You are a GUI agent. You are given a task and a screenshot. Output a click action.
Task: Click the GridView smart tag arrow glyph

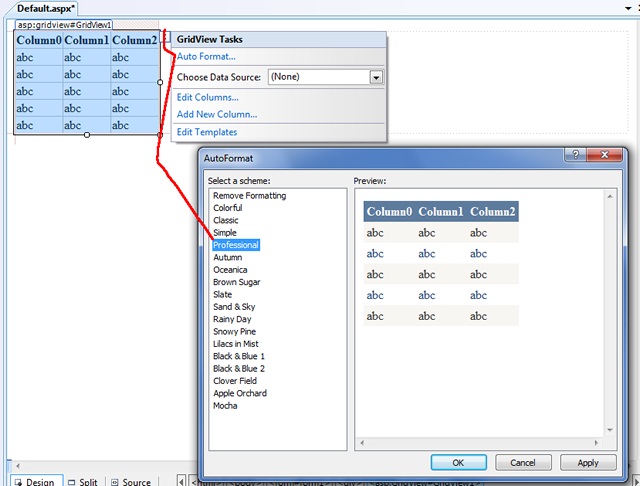(165, 38)
